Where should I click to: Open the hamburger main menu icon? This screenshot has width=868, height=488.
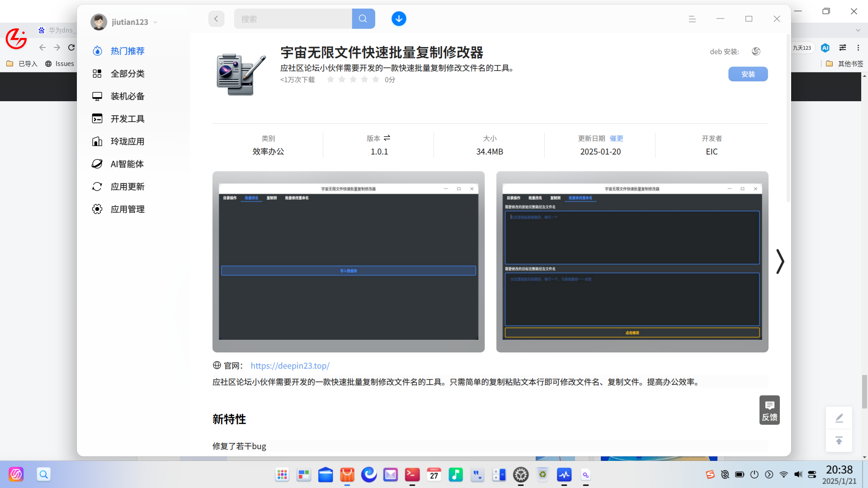[x=692, y=19]
